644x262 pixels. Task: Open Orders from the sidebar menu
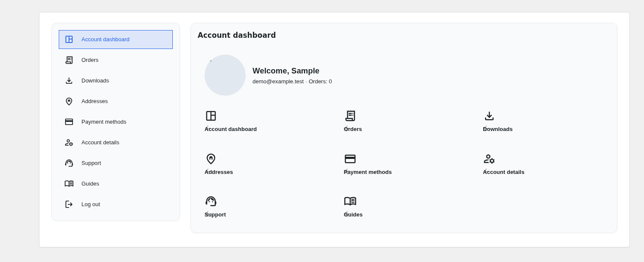click(x=116, y=60)
